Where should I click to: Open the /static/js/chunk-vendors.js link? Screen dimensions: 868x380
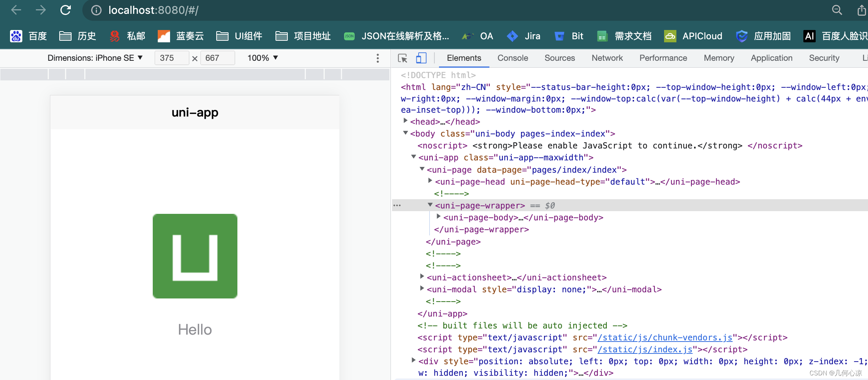[665, 338]
